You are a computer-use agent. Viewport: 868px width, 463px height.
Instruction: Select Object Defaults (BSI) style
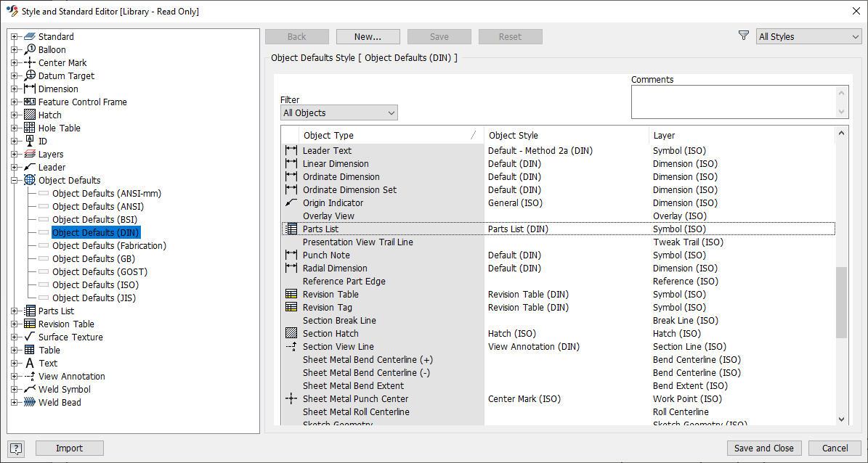click(94, 220)
